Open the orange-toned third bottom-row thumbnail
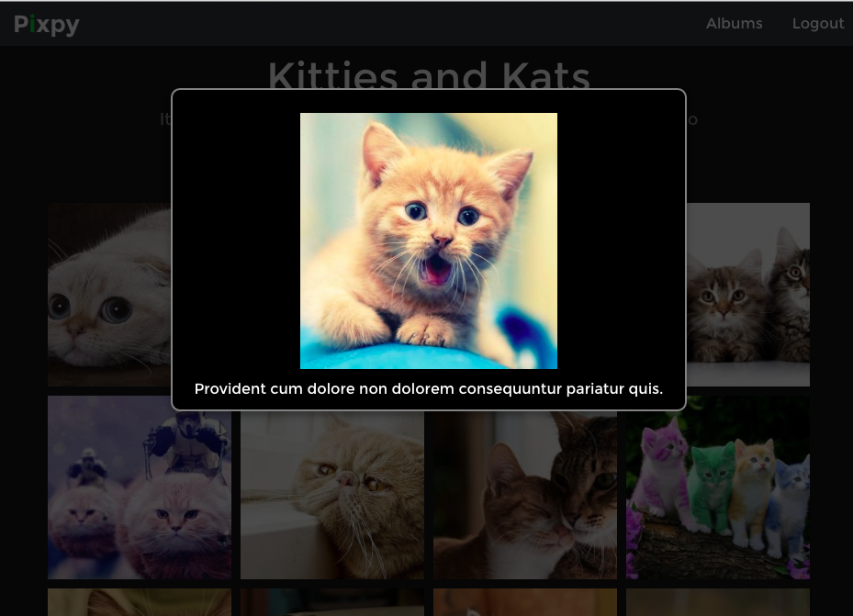Viewport: 853px width, 616px height. tap(525, 602)
